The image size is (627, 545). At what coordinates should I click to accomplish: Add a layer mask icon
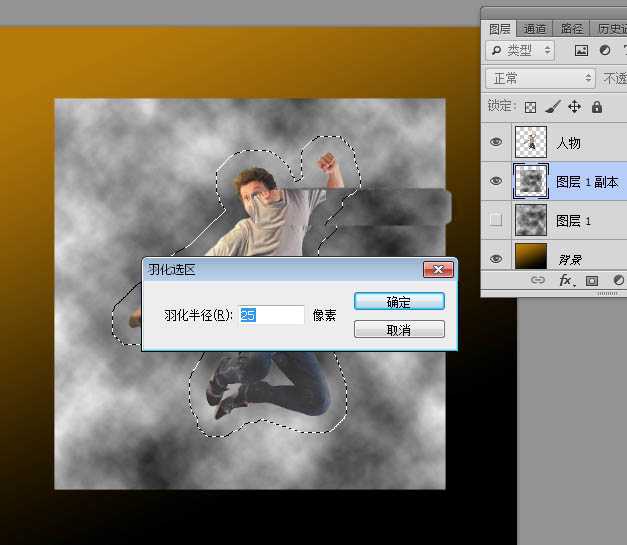tap(591, 281)
